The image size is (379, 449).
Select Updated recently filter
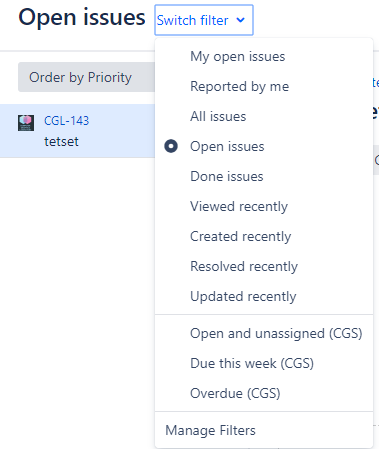pyautogui.click(x=264, y=296)
